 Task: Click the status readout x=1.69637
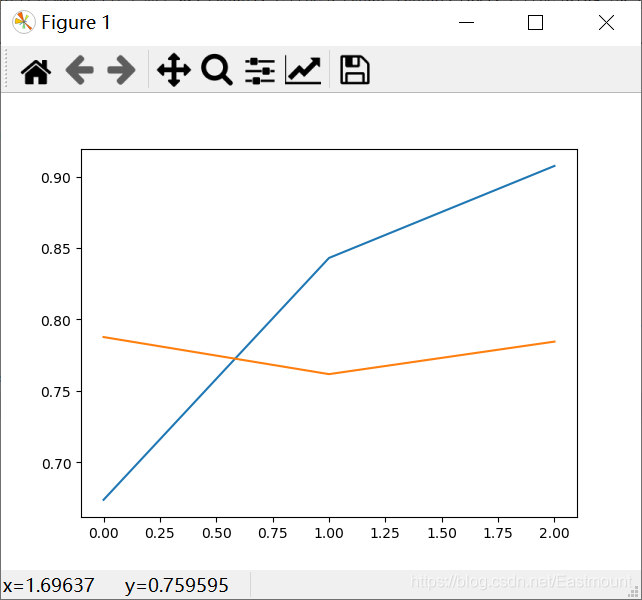click(x=48, y=585)
